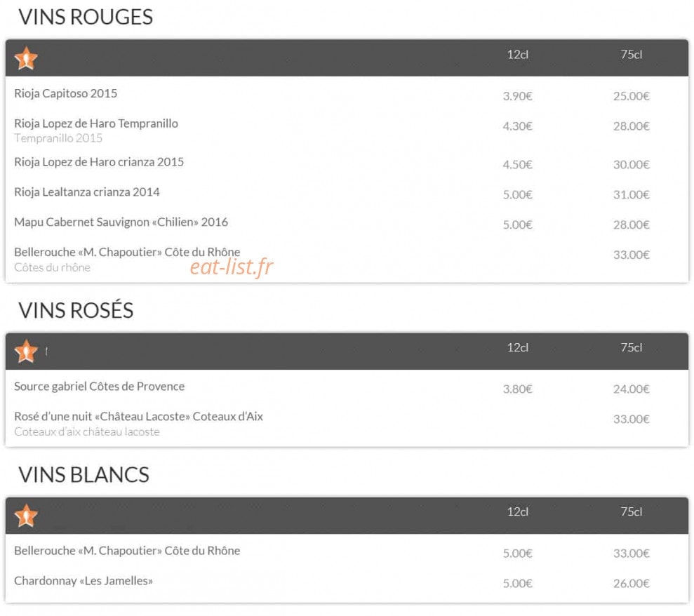This screenshot has width=694, height=616.
Task: Click the 12cl column header in Vins Rouges
Action: click(x=518, y=55)
